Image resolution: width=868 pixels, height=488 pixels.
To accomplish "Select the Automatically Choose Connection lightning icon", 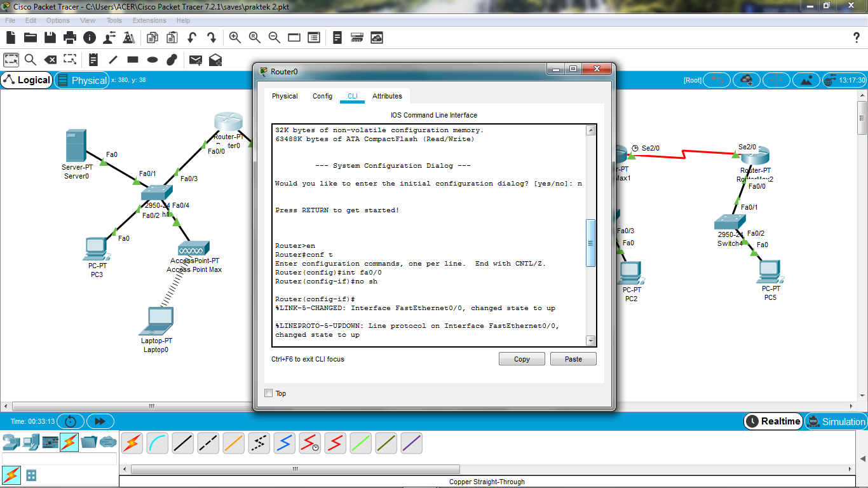I will point(132,443).
